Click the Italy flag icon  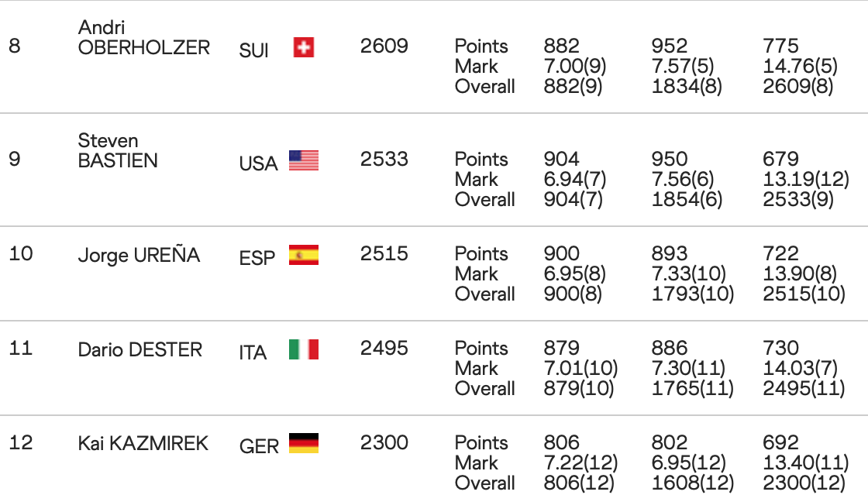tap(303, 349)
